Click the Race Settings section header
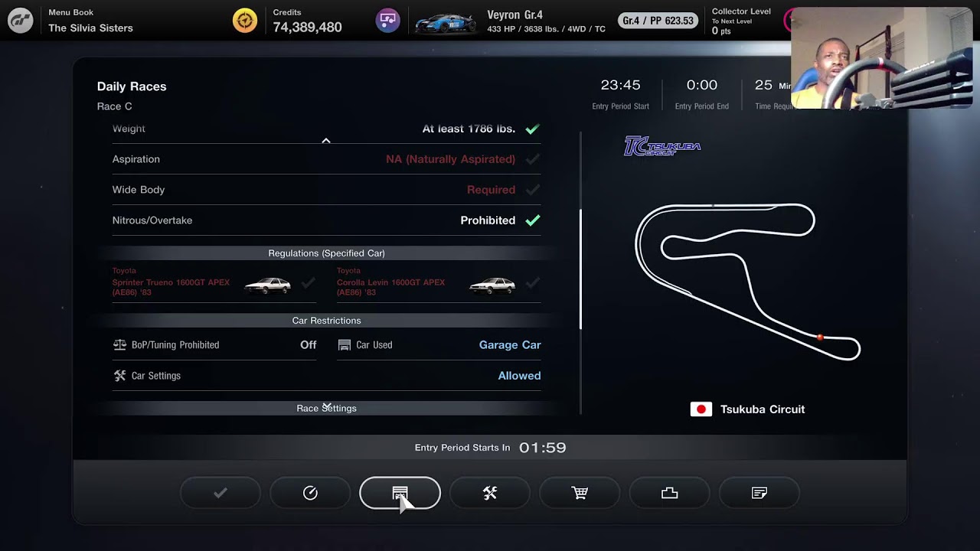 [x=326, y=409]
